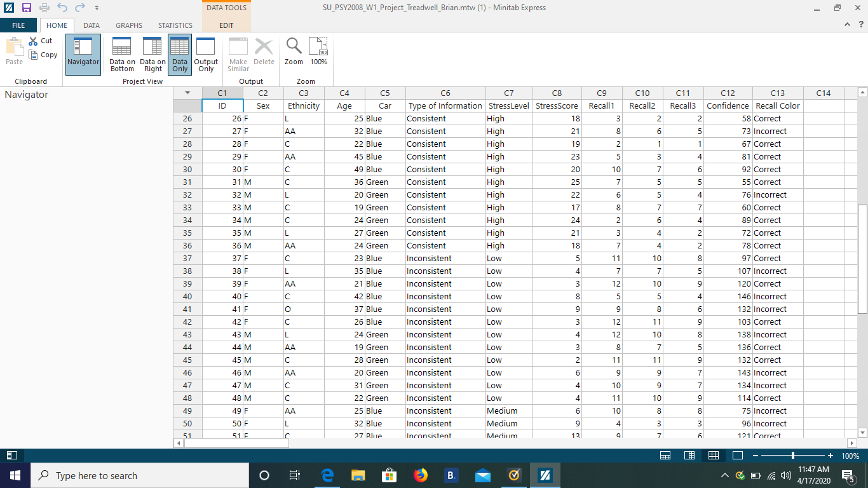
Task: Select the Data on Right layout
Action: (153, 54)
